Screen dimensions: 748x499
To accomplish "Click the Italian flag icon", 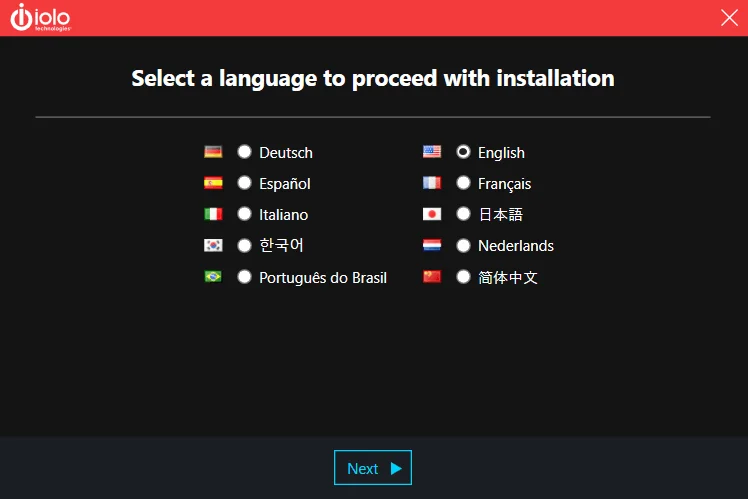I will pos(213,214).
